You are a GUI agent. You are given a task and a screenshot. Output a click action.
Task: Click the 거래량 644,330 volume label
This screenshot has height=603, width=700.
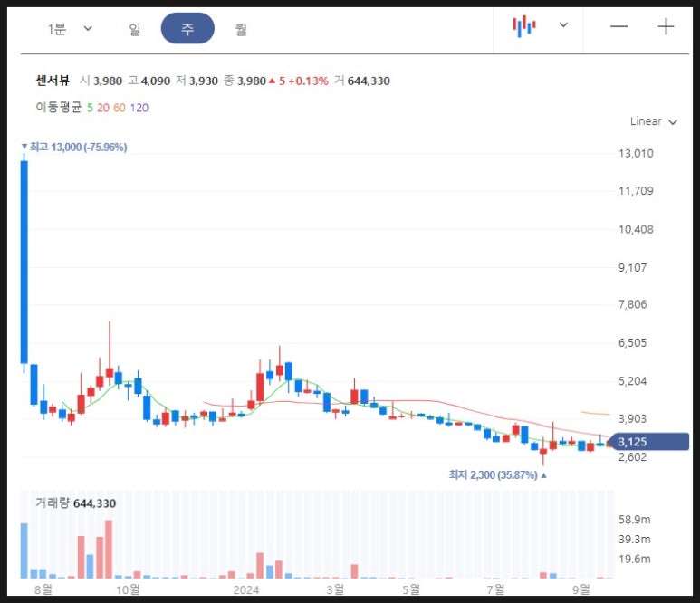[75, 503]
